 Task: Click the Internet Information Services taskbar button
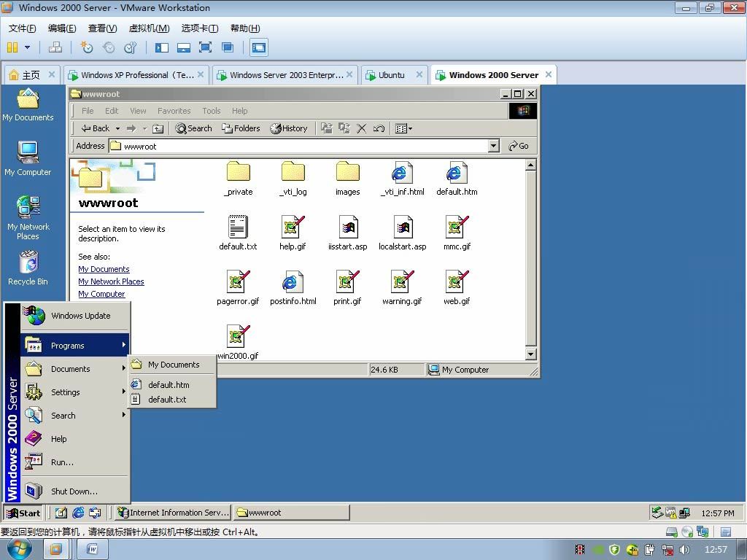coord(174,513)
